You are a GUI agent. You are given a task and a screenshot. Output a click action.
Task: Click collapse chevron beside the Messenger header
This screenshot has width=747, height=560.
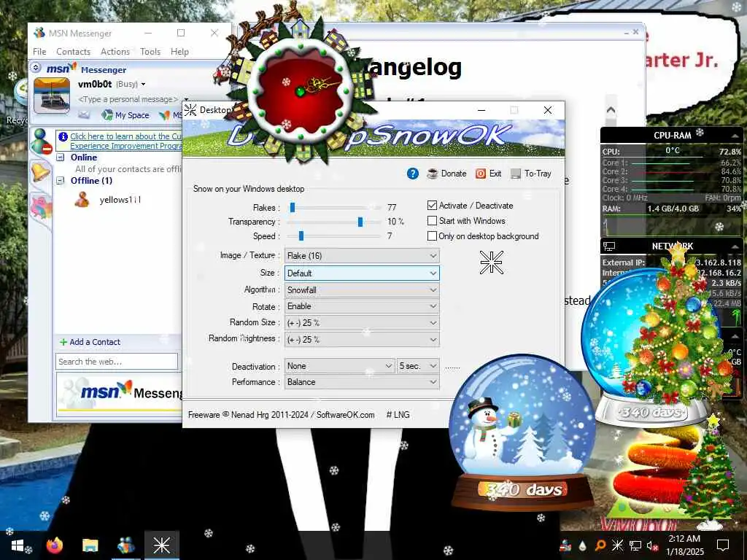[36, 68]
